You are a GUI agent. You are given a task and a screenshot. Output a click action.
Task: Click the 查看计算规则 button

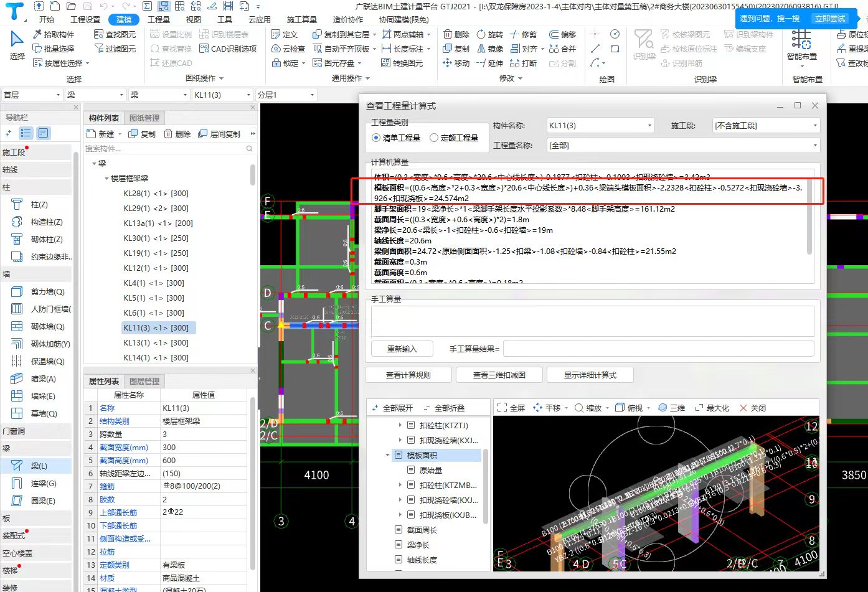click(408, 375)
